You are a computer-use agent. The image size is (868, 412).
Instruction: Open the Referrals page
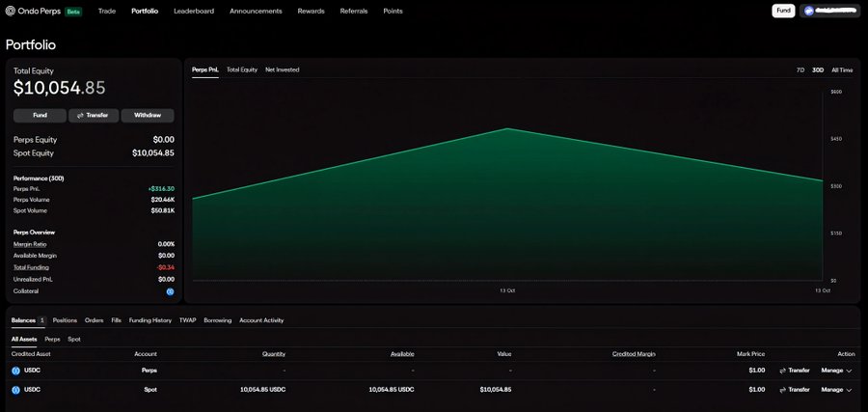pos(354,11)
